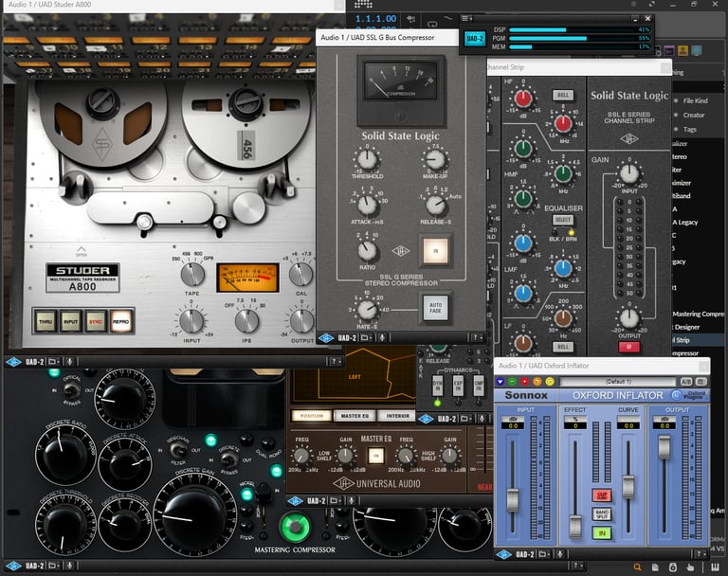Click the menu icon at top-left of the UAD meter panel

[466, 19]
